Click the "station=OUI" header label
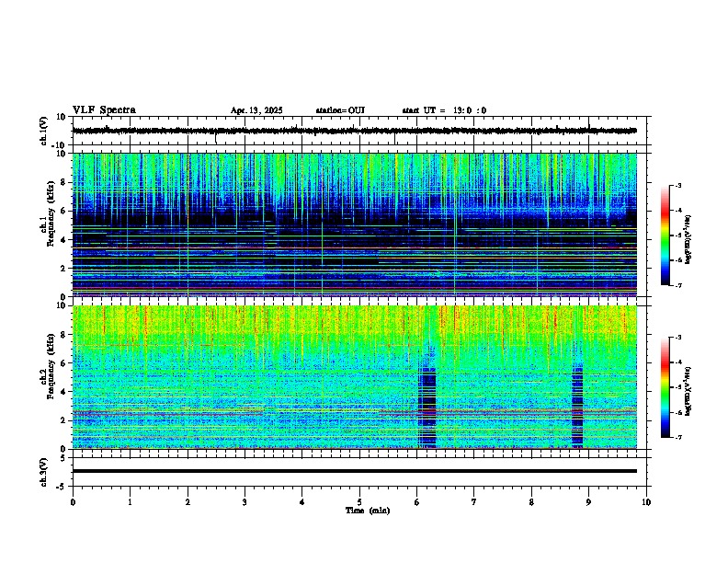This screenshot has width=728, height=563. (x=340, y=110)
